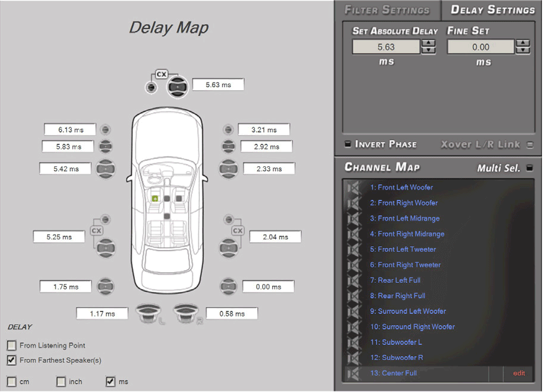The image size is (545, 392).
Task: Click the 1.17 ms subwoofer delay box
Action: [x=102, y=313]
